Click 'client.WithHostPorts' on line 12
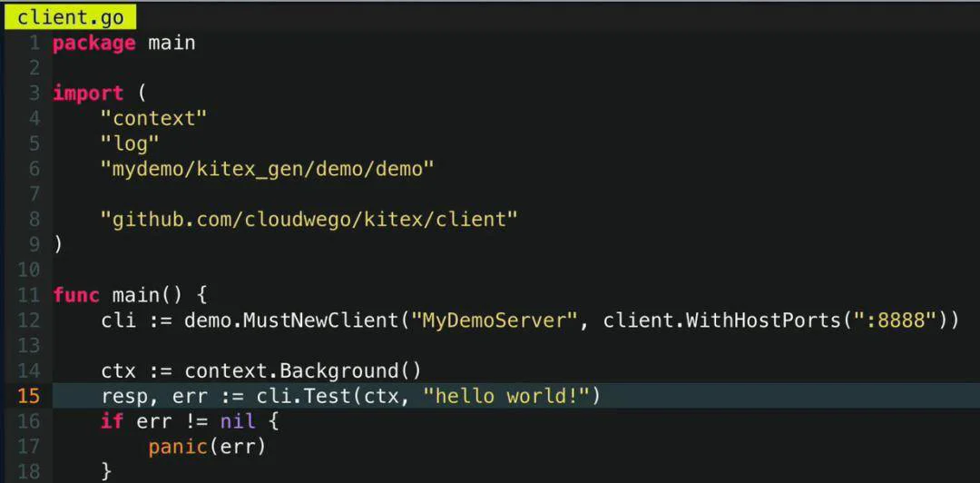The height and width of the screenshot is (483, 980). click(x=723, y=320)
